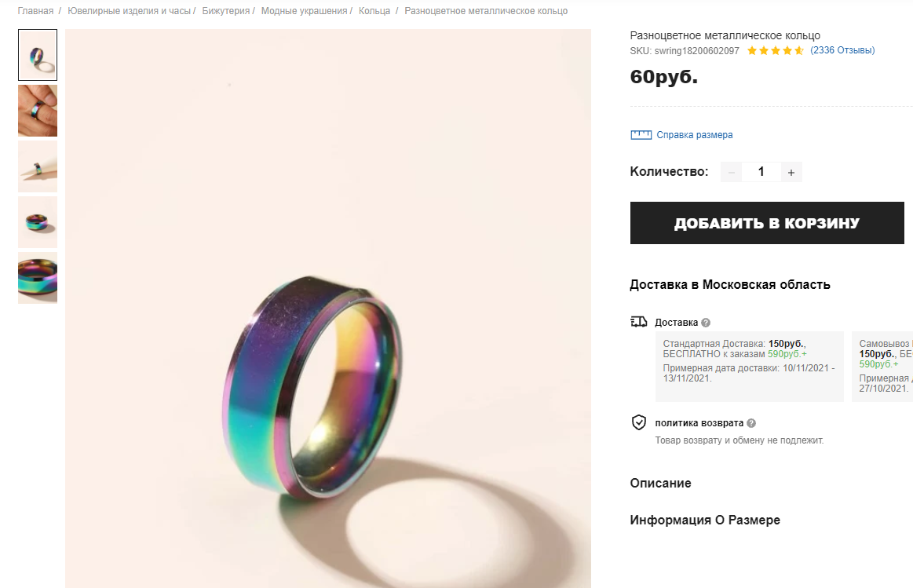Click the delivery truck icon
This screenshot has width=913, height=588.
639,322
